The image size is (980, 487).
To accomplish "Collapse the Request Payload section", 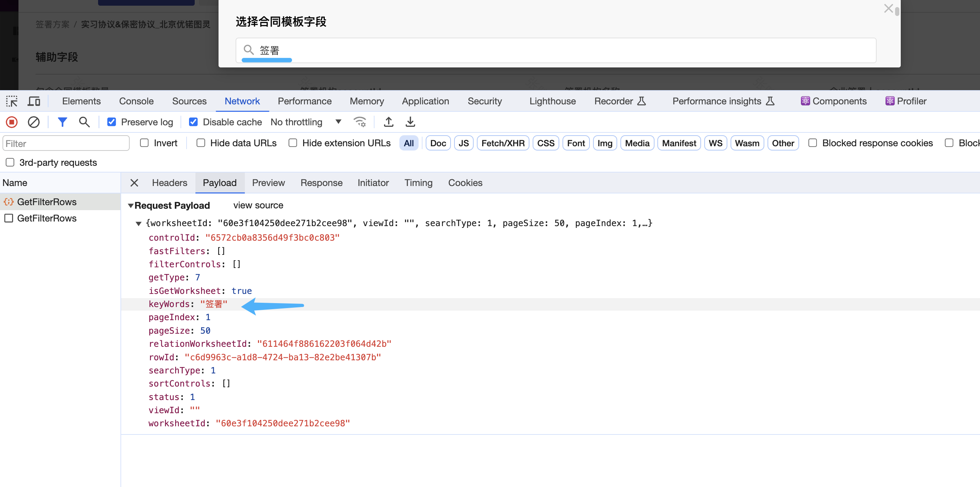I will click(x=130, y=206).
